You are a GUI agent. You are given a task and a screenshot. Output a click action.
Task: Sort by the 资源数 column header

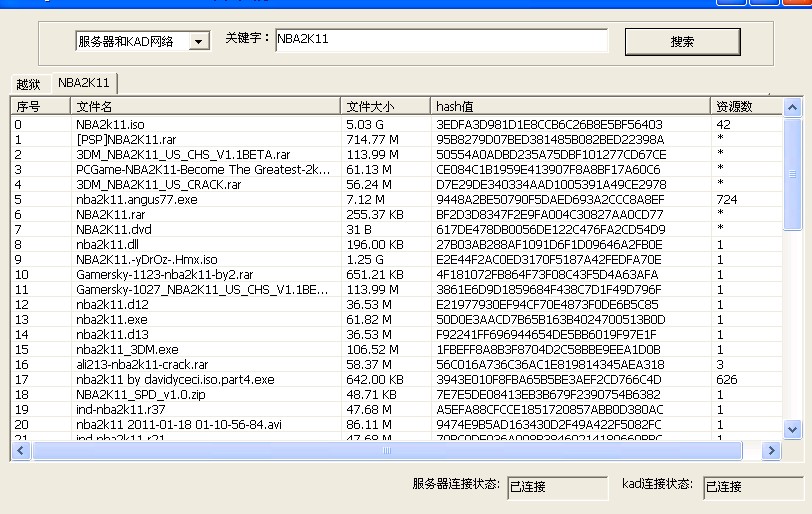(746, 106)
